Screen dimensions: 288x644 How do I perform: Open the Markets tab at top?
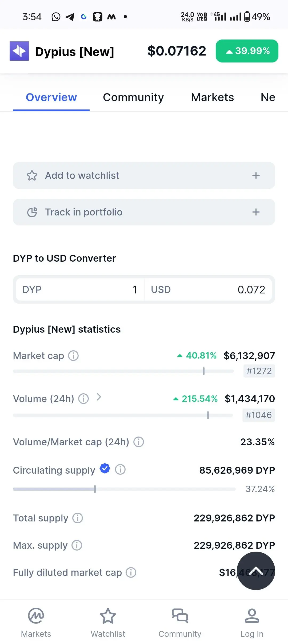212,97
